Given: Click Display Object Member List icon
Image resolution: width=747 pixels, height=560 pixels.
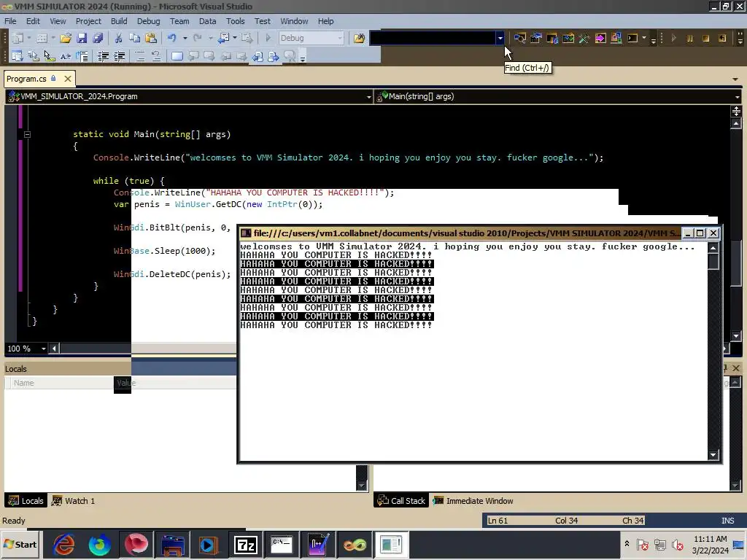Looking at the screenshot, I should point(18,56).
